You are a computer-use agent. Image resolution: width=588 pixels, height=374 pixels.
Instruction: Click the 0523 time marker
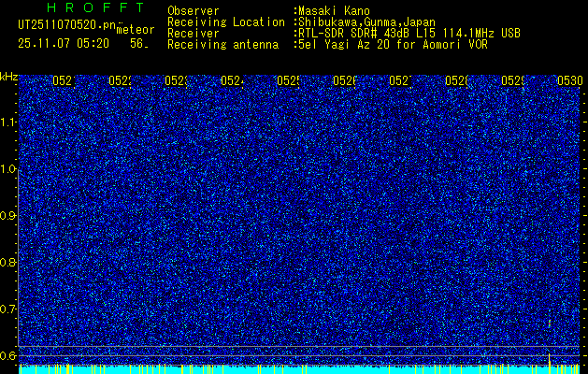pyautogui.click(x=176, y=80)
